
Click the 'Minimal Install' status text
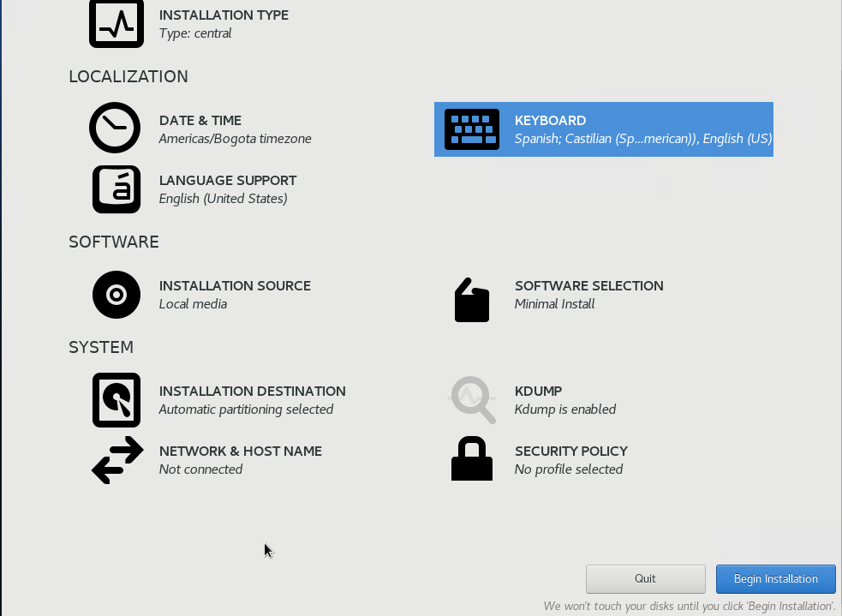coord(555,304)
